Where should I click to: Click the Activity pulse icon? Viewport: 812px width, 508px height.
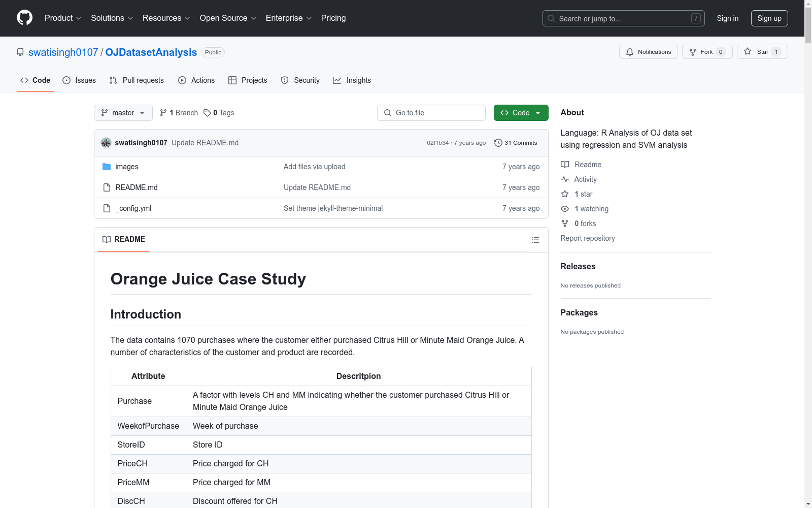pos(565,179)
